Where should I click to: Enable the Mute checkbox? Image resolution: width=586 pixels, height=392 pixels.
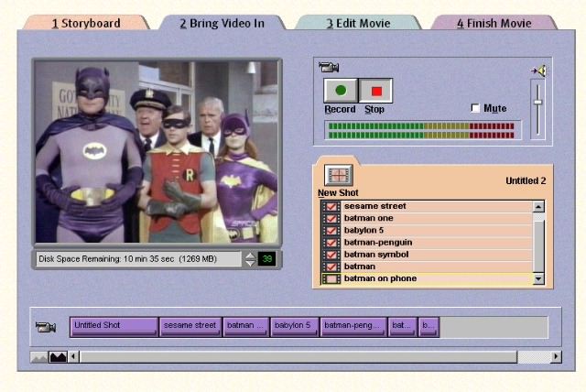point(475,108)
